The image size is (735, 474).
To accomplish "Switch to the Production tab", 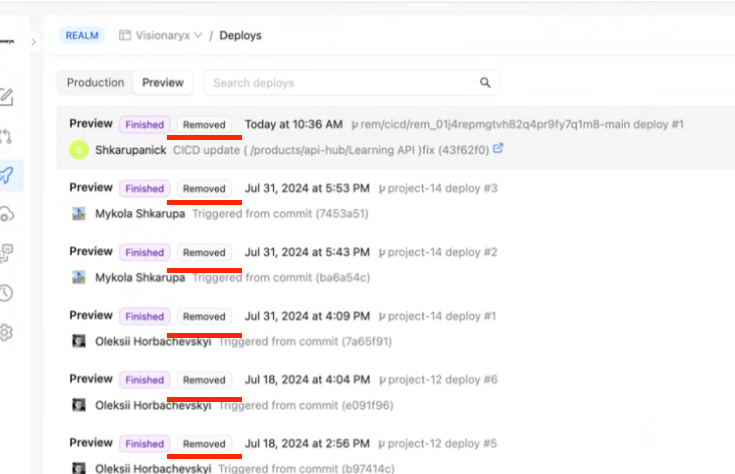I will (x=95, y=83).
